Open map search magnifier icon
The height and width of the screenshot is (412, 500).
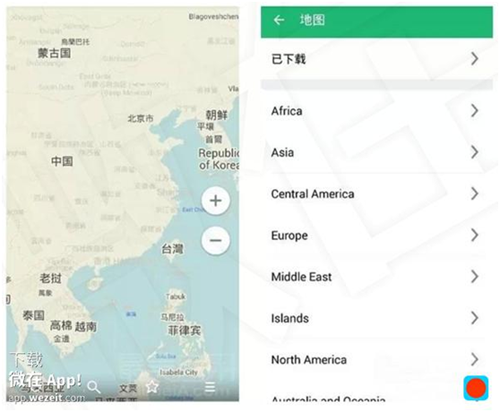(x=93, y=387)
